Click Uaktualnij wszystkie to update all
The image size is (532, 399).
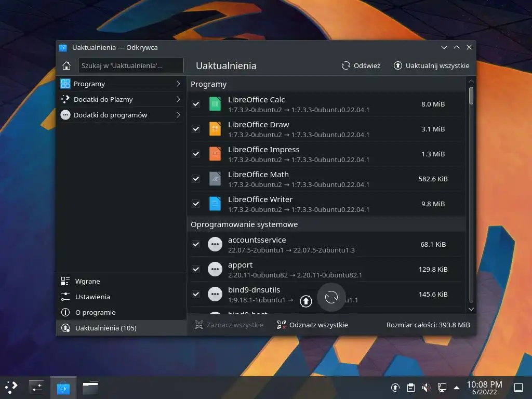431,65
